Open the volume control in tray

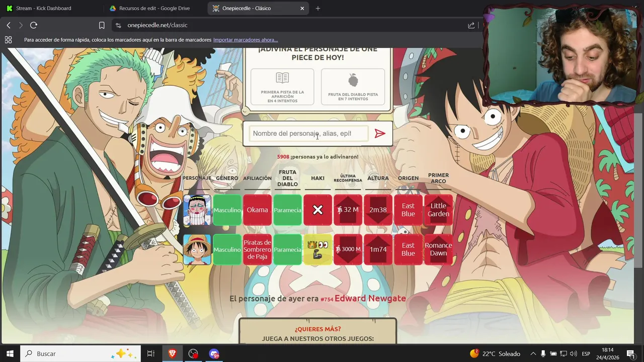pos(573,353)
